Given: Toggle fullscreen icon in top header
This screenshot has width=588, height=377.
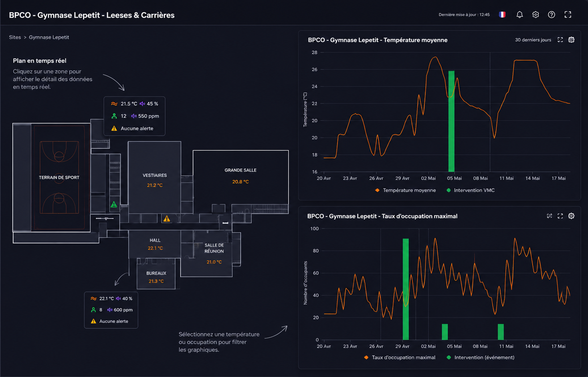Looking at the screenshot, I should [568, 14].
